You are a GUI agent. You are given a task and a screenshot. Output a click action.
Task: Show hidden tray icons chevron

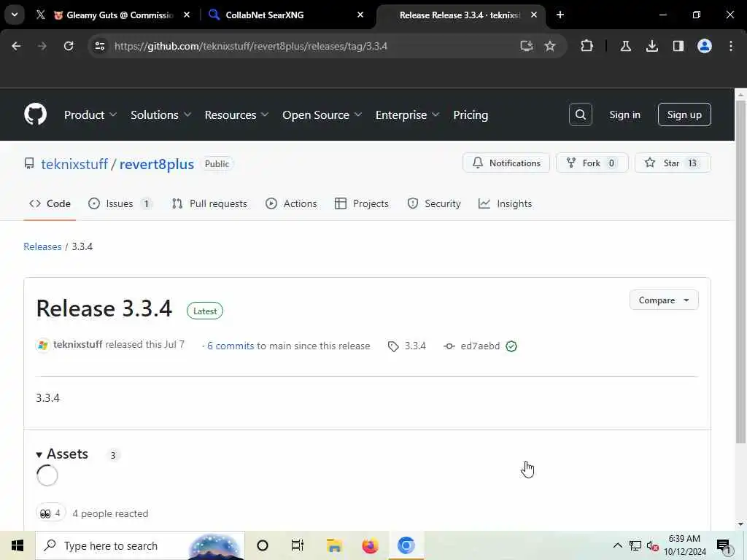click(617, 545)
